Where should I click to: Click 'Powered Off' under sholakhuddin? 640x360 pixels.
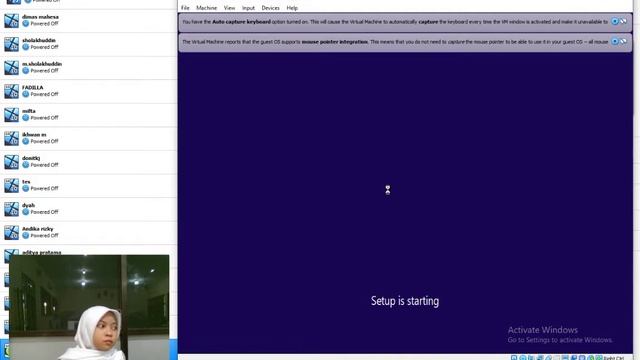(44, 47)
